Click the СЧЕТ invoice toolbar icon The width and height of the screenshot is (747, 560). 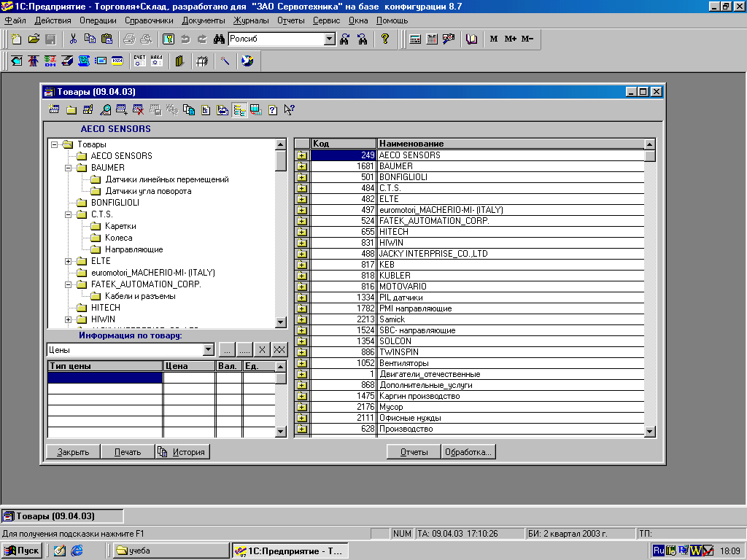139,61
